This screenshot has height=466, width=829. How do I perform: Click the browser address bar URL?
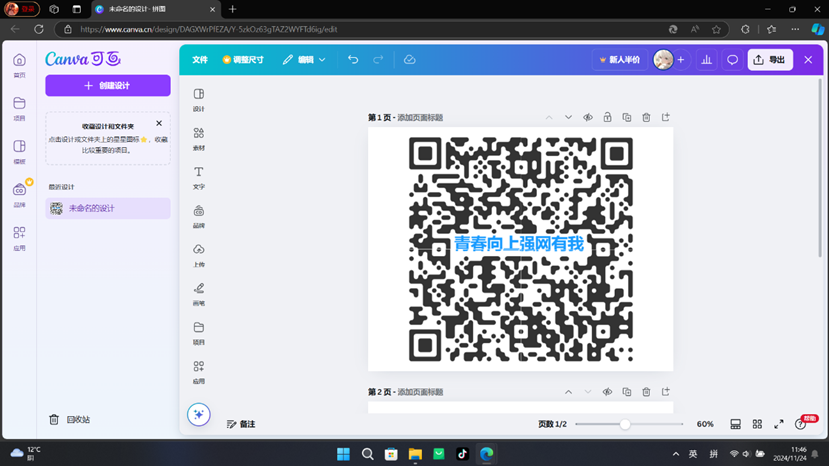click(x=209, y=29)
